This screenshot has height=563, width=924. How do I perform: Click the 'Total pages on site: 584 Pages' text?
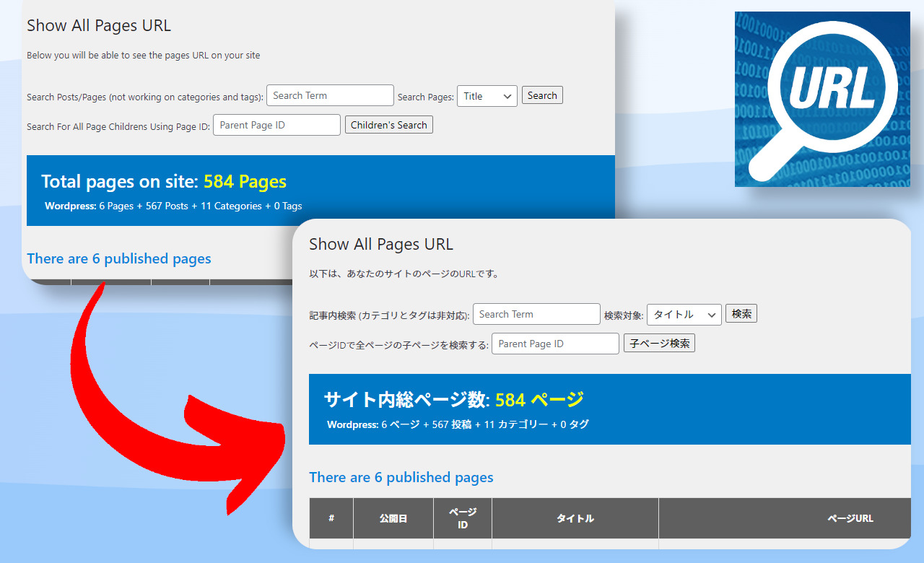pyautogui.click(x=164, y=182)
